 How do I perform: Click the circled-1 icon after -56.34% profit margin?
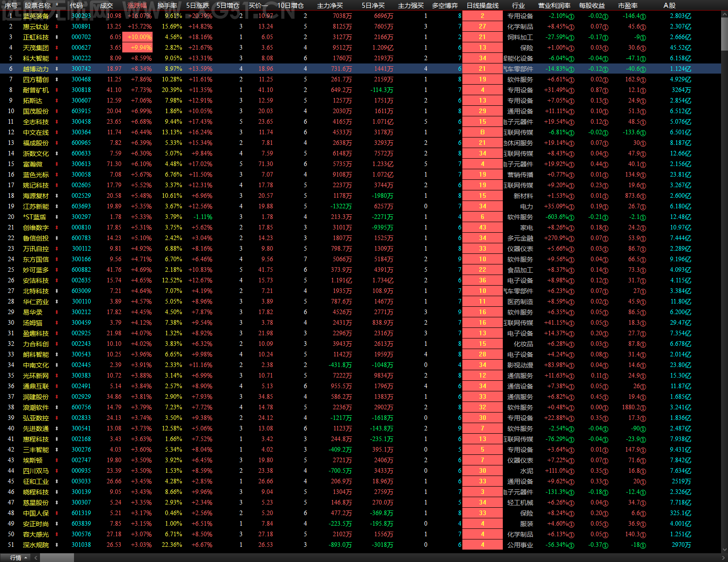(x=571, y=545)
